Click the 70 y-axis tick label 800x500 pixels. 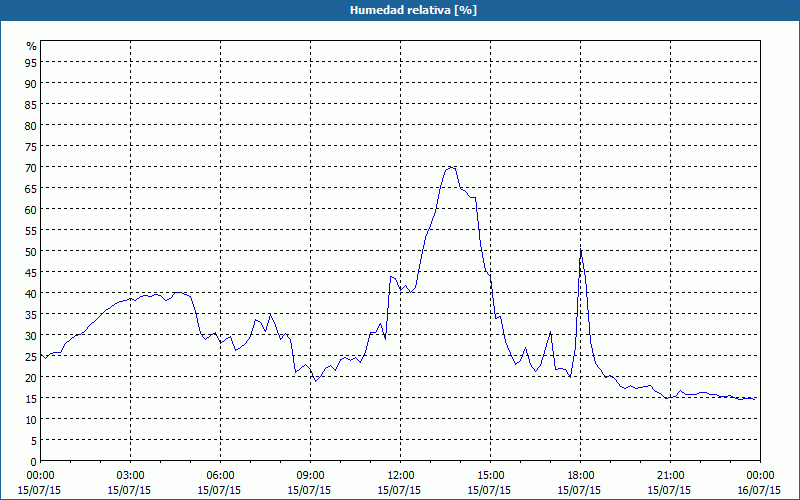tap(31, 167)
